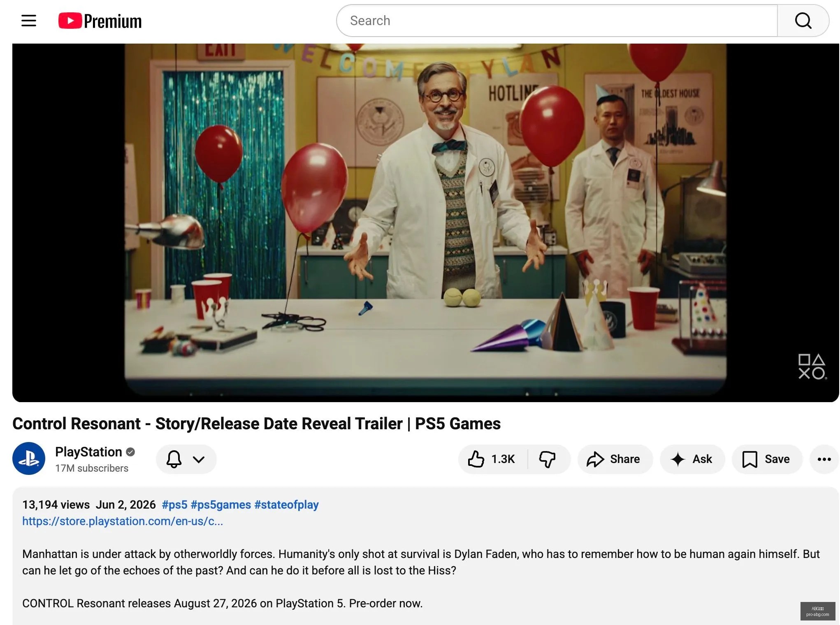Open more actions ellipsis menu
The width and height of the screenshot is (840, 625).
pos(824,459)
